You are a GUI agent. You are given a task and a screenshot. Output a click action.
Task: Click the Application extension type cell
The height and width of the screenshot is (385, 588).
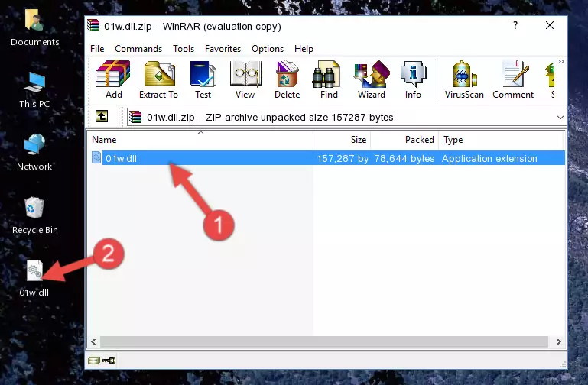[x=489, y=158]
